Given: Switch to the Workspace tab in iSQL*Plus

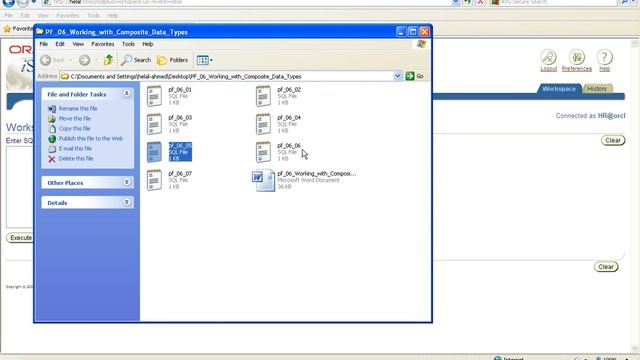Looking at the screenshot, I should pyautogui.click(x=559, y=89).
